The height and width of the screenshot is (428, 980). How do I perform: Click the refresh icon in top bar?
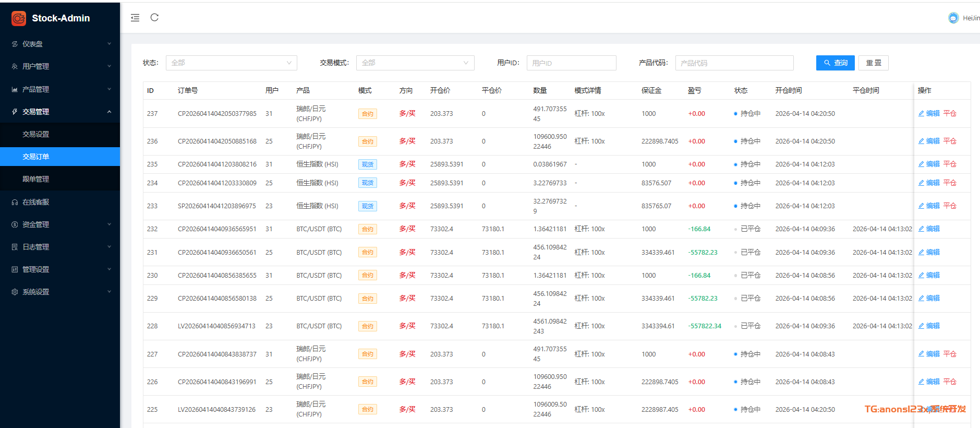pyautogui.click(x=154, y=18)
